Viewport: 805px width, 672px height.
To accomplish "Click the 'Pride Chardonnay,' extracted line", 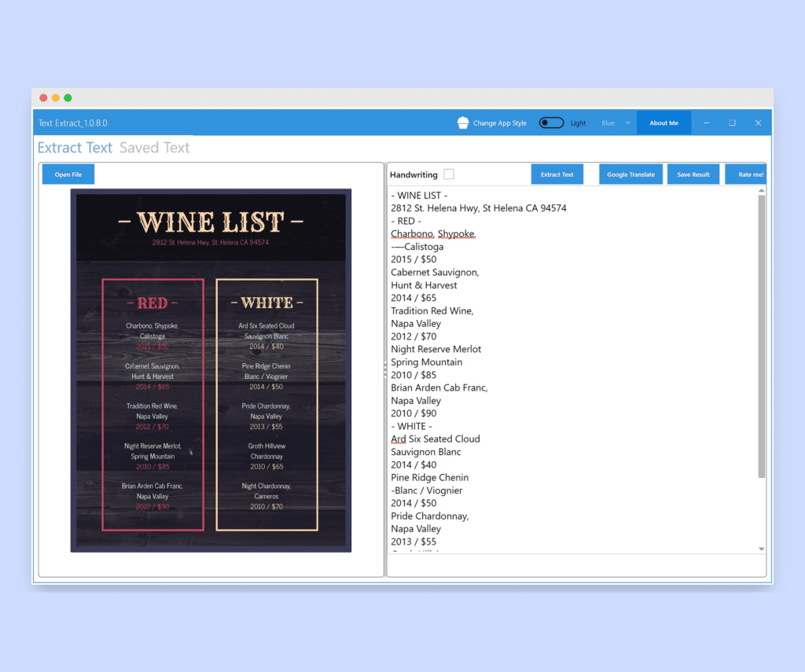I will (x=430, y=516).
